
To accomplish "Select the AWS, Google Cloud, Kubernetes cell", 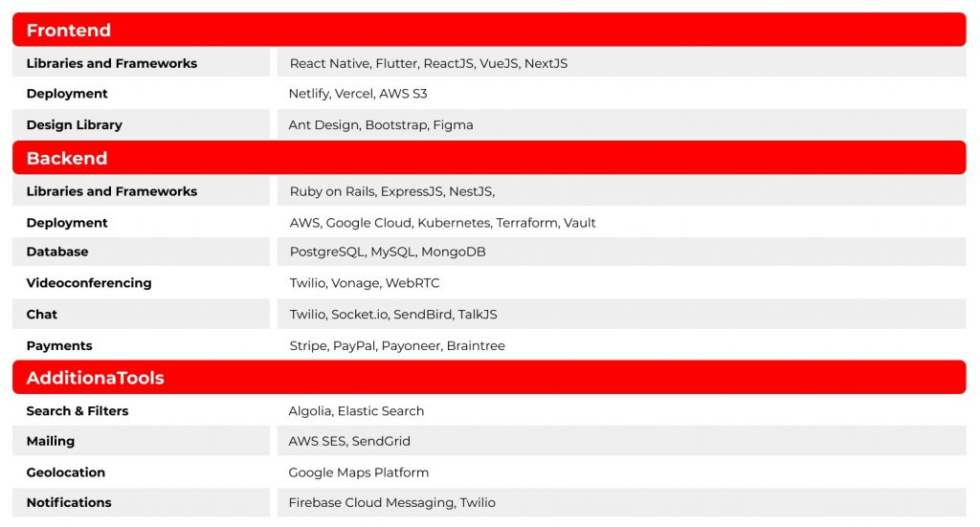I will tap(442, 223).
